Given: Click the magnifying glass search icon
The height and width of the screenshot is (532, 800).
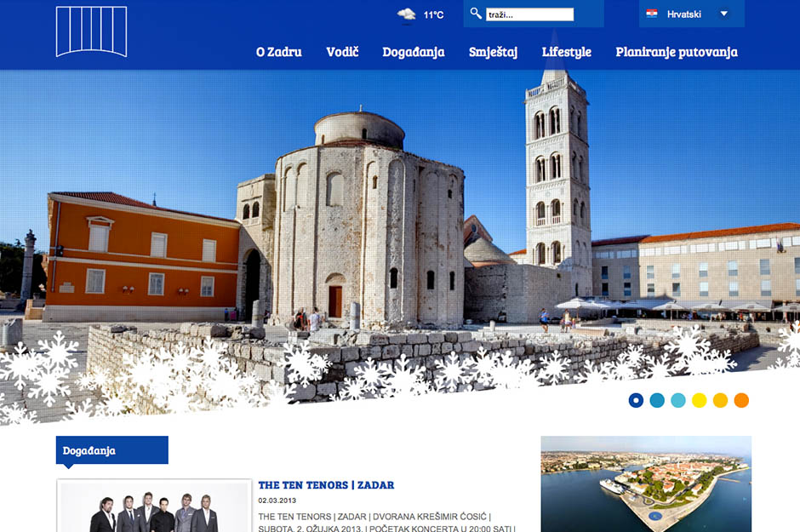Looking at the screenshot, I should [x=477, y=14].
